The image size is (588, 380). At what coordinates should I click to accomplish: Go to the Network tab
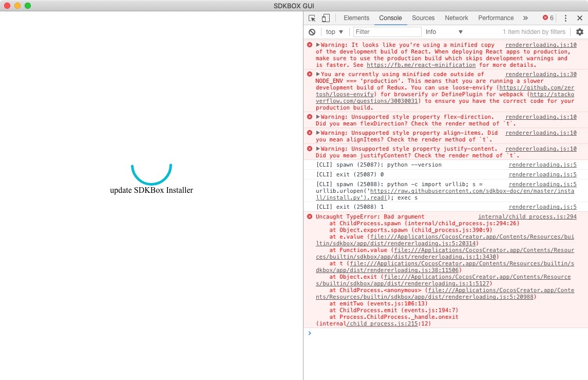click(x=457, y=18)
